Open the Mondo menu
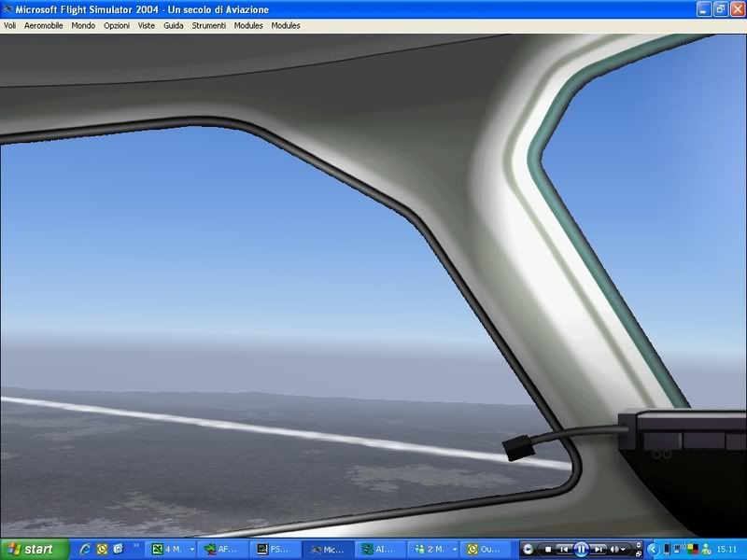The width and height of the screenshot is (747, 560). click(83, 26)
